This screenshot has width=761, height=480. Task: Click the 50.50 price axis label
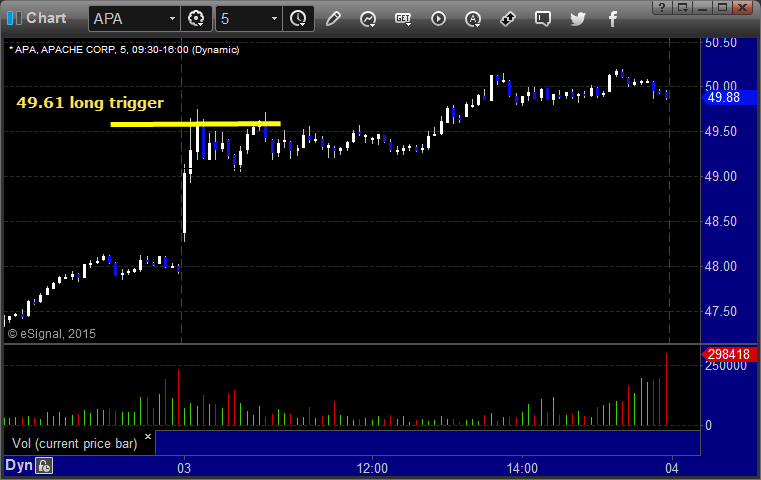click(x=721, y=43)
